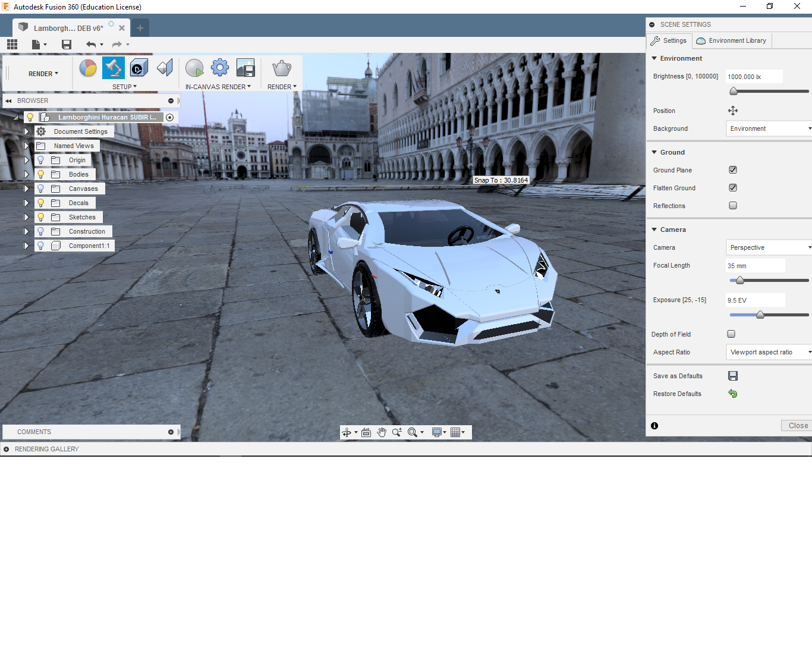Open the Appearance tool
Screen dimensions: 812x669
[88, 68]
